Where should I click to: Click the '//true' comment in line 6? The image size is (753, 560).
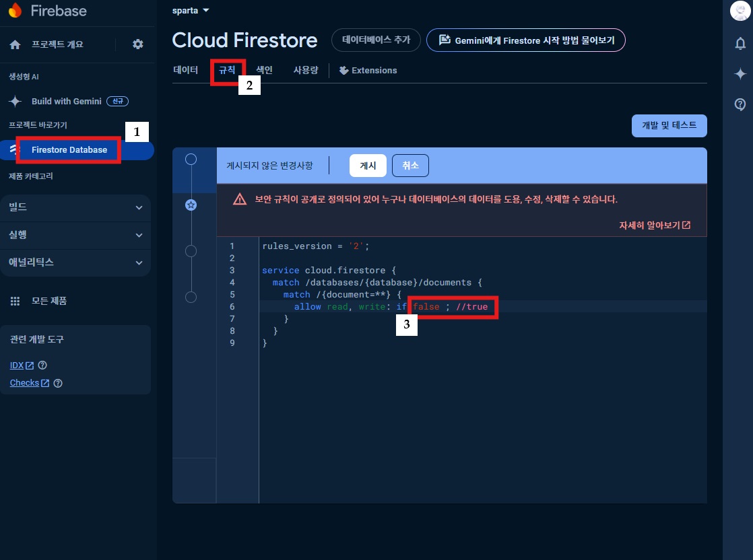(x=471, y=307)
